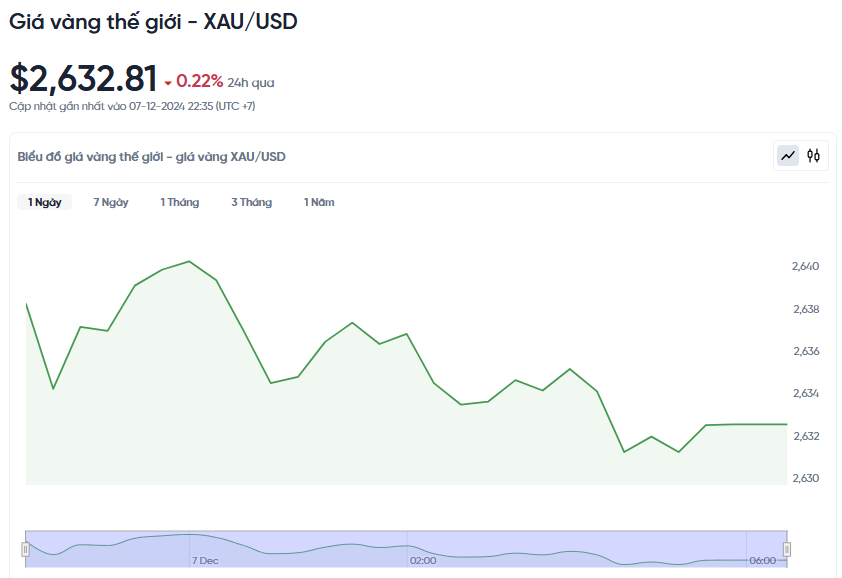Grab the right range navigator handle
The image size is (842, 578).
pyautogui.click(x=787, y=549)
